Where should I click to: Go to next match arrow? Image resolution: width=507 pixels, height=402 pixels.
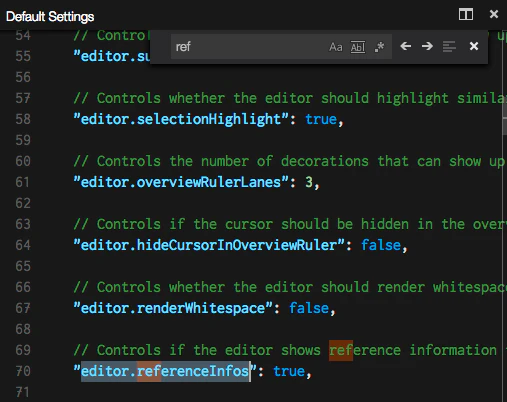point(427,46)
